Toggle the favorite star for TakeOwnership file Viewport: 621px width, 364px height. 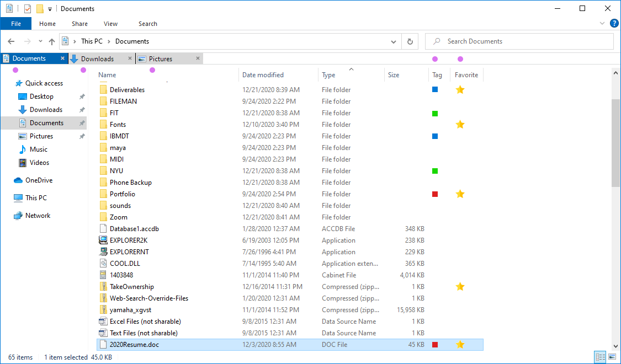pyautogui.click(x=460, y=287)
